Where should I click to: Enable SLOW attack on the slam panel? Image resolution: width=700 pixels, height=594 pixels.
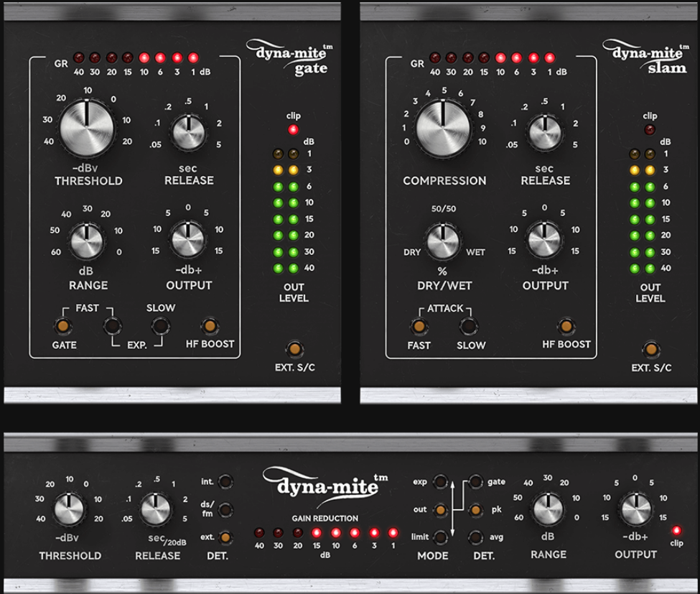(x=467, y=327)
